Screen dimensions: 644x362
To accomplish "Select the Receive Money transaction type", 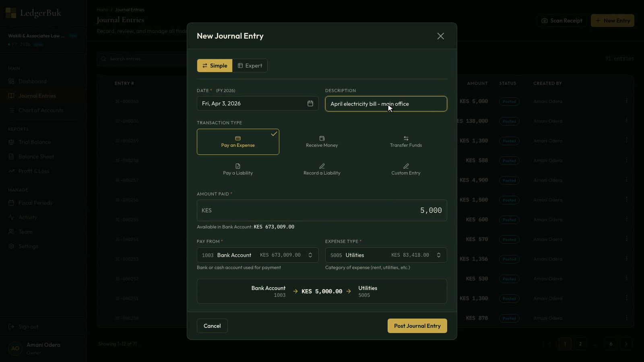I will coord(322,142).
